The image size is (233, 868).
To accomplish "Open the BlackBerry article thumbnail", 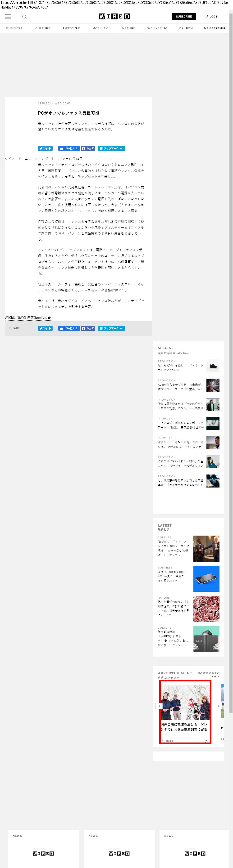I will click(x=206, y=579).
